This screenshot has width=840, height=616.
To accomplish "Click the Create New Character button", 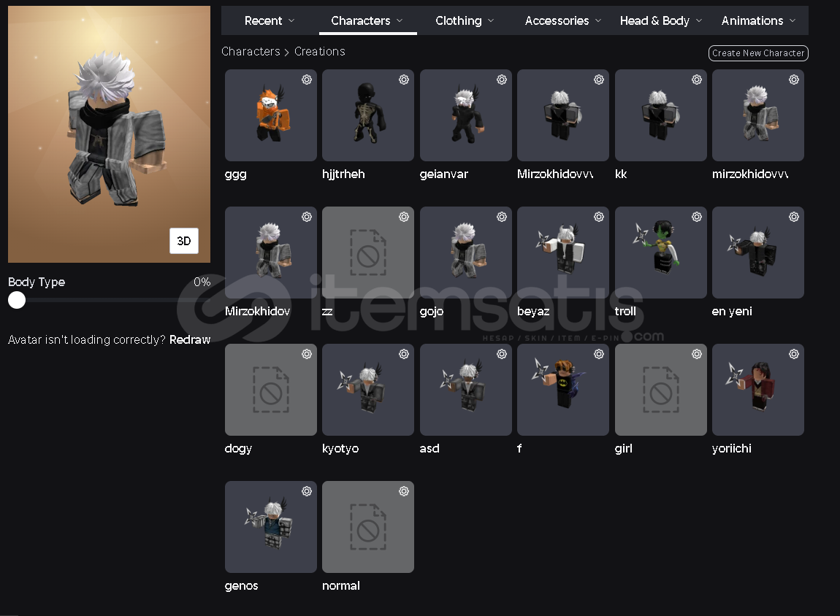I will [x=758, y=53].
